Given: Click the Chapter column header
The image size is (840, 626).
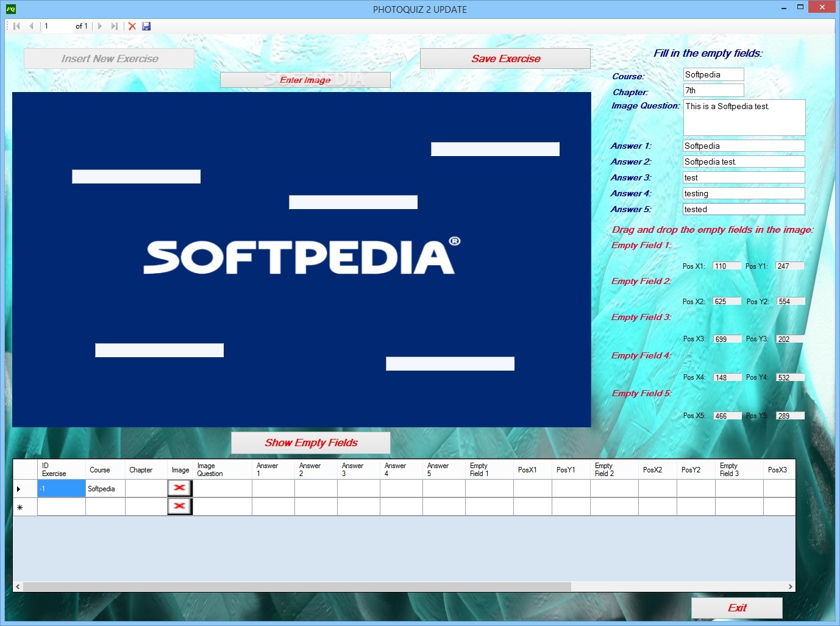Looking at the screenshot, I should click(x=146, y=469).
